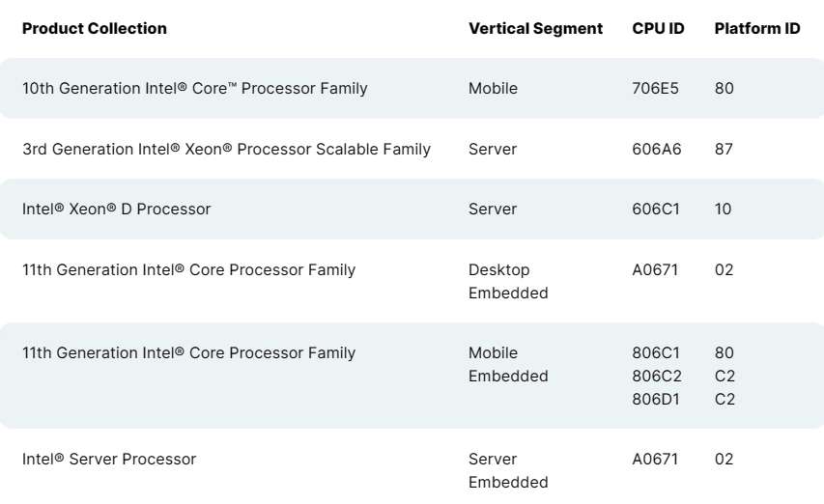Click the Intel Server Processor entry
The image size is (824, 504).
pyautogui.click(x=109, y=459)
